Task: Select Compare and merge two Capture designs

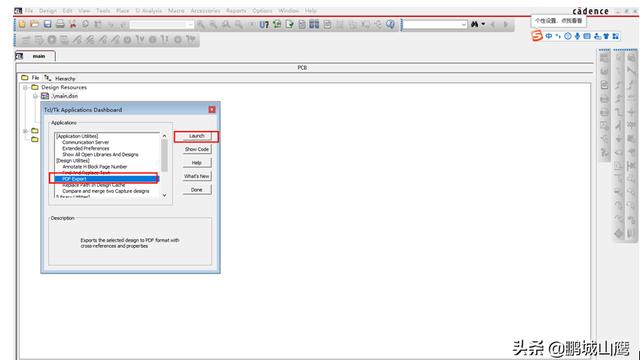Action: click(x=106, y=191)
